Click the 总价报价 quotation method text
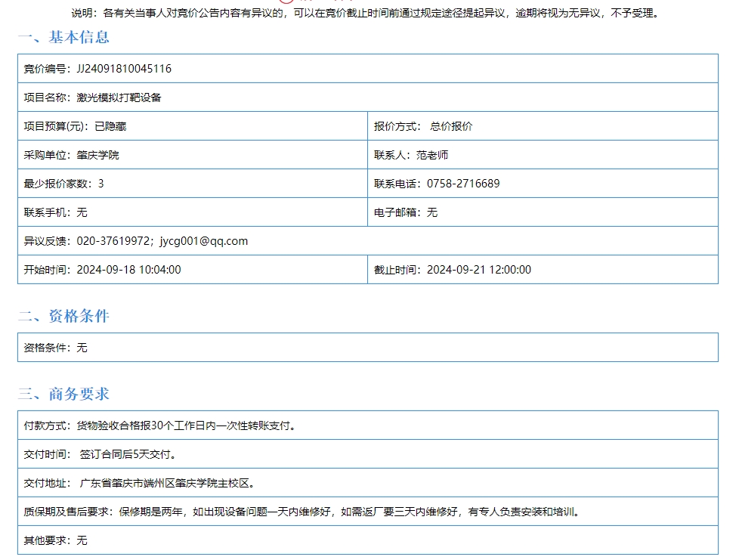The height and width of the screenshot is (560, 739). point(451,126)
